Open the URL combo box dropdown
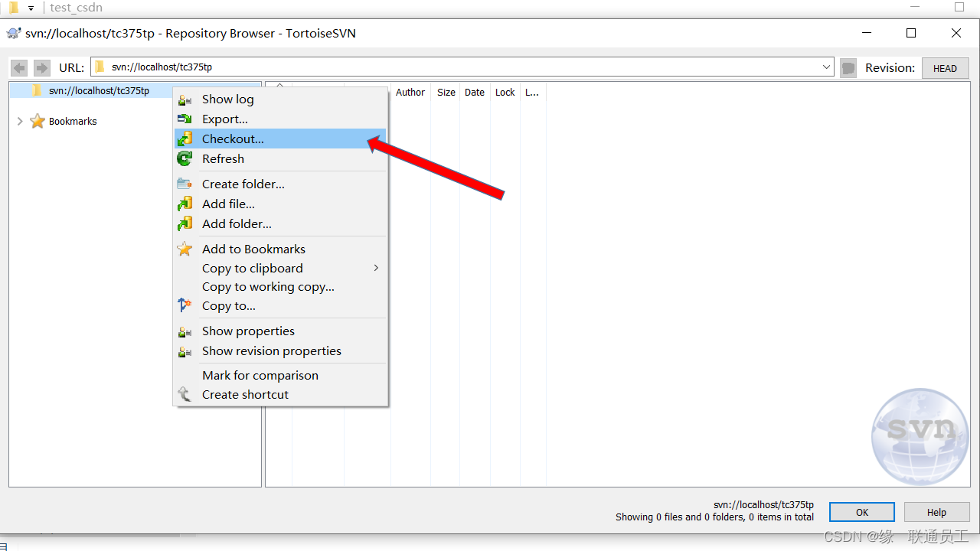 tap(826, 67)
